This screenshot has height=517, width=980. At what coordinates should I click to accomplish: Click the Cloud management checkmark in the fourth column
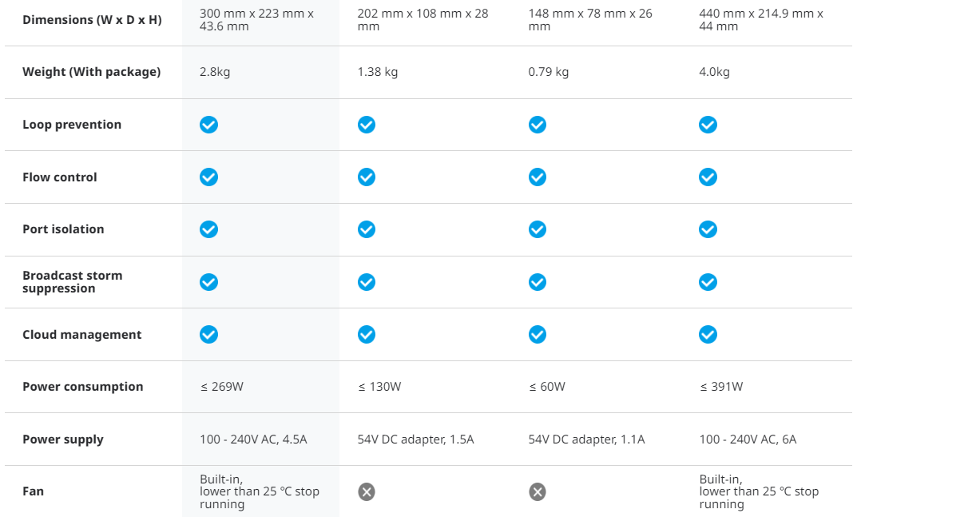point(708,334)
